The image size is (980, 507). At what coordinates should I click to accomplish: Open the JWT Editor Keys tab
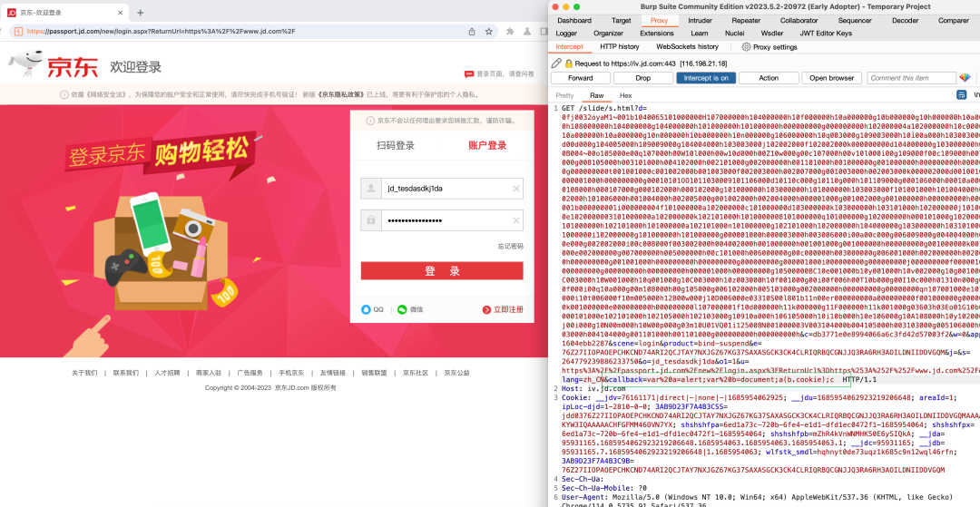click(x=826, y=33)
